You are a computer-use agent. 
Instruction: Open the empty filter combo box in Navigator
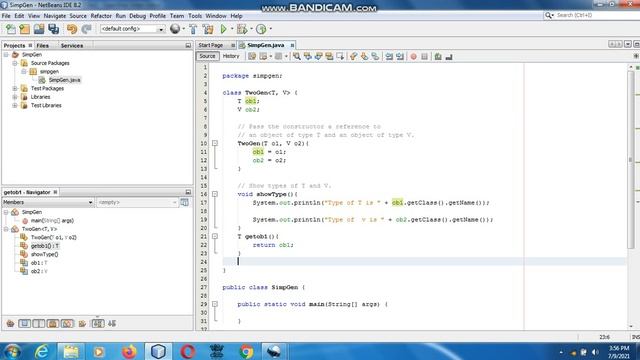(137, 202)
